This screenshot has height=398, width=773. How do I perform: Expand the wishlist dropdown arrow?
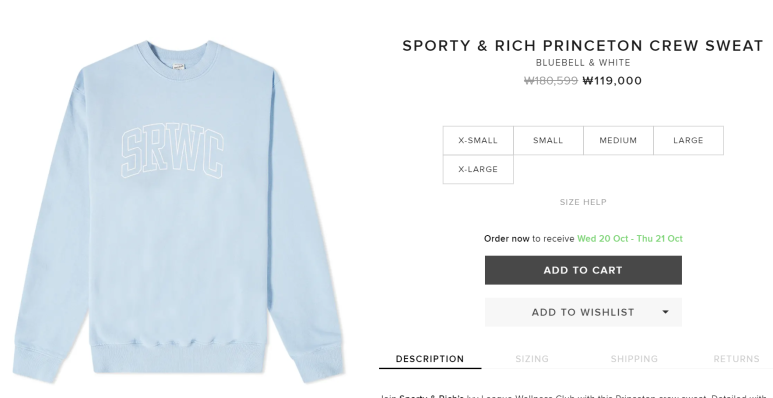665,312
